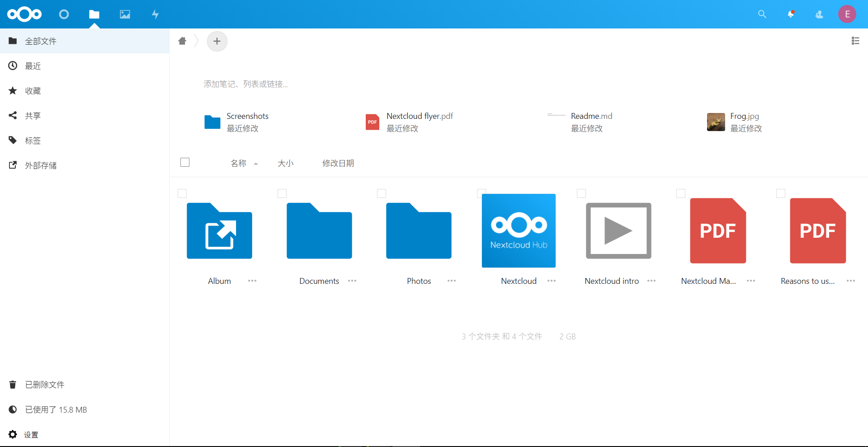Open more actions for Nextcloud Ma... PDF
Viewport: 868px width, 447px height.
751,281
